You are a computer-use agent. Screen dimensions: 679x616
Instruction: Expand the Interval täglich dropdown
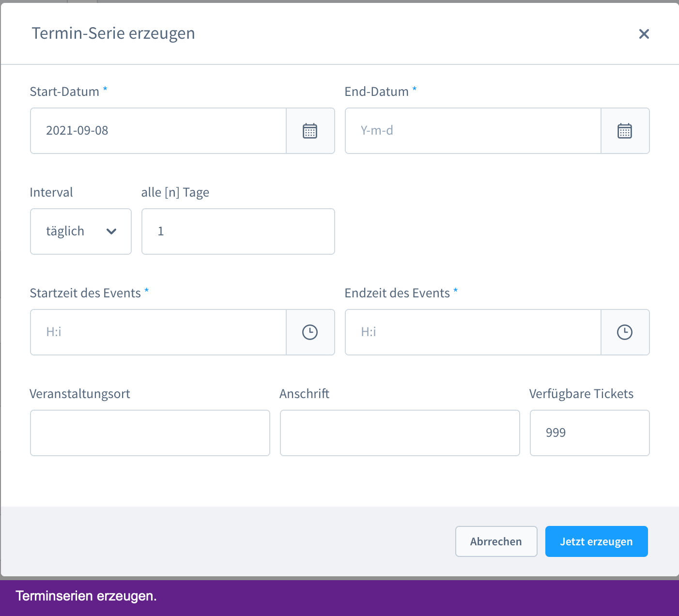(81, 231)
